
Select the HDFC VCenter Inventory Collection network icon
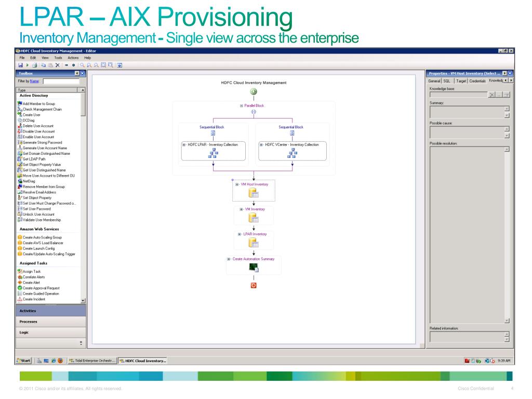pos(292,153)
